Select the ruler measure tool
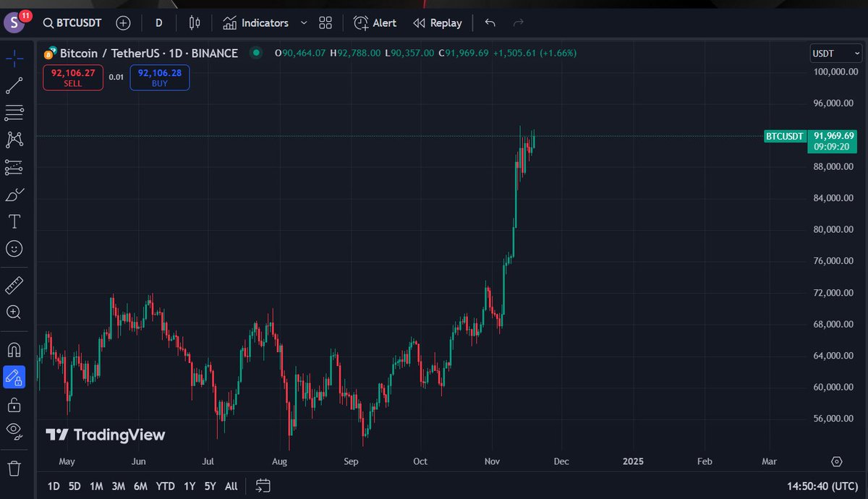Viewport: 868px width, 499px height. point(14,286)
